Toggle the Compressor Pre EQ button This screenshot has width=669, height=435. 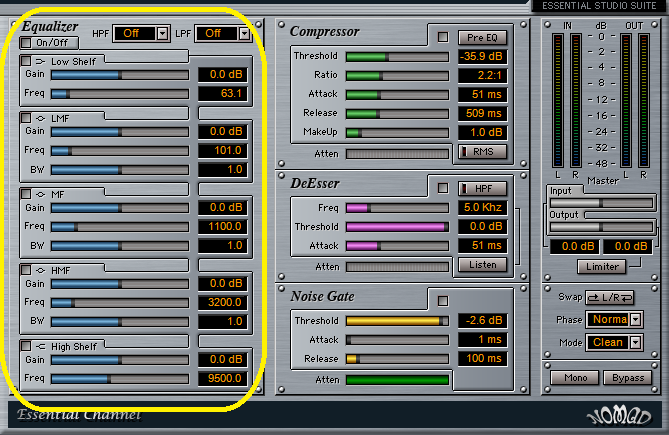tap(483, 38)
